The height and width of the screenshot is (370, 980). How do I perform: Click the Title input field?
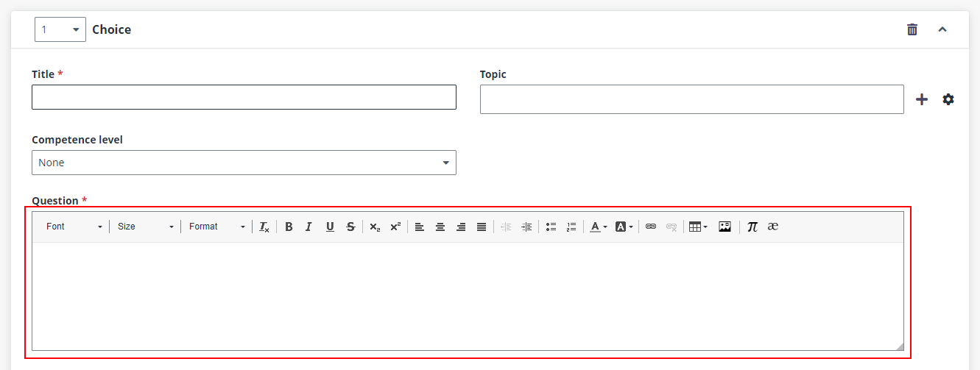coord(244,97)
